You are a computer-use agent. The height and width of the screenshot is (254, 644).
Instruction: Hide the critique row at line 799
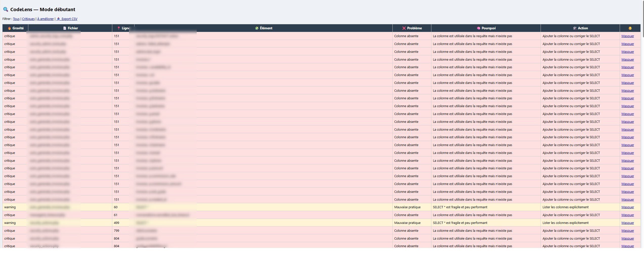(x=628, y=231)
